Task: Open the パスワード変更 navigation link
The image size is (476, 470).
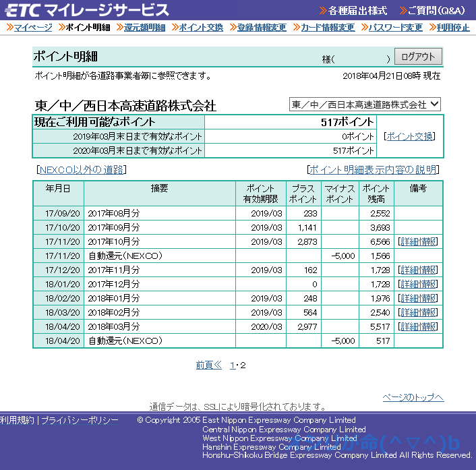Action: coord(396,28)
